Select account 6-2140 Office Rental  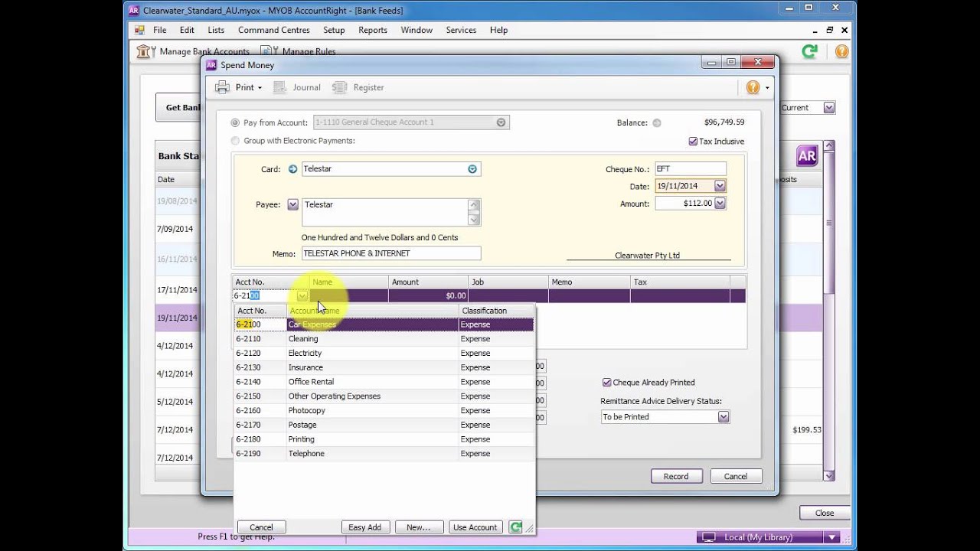pyautogui.click(x=384, y=382)
